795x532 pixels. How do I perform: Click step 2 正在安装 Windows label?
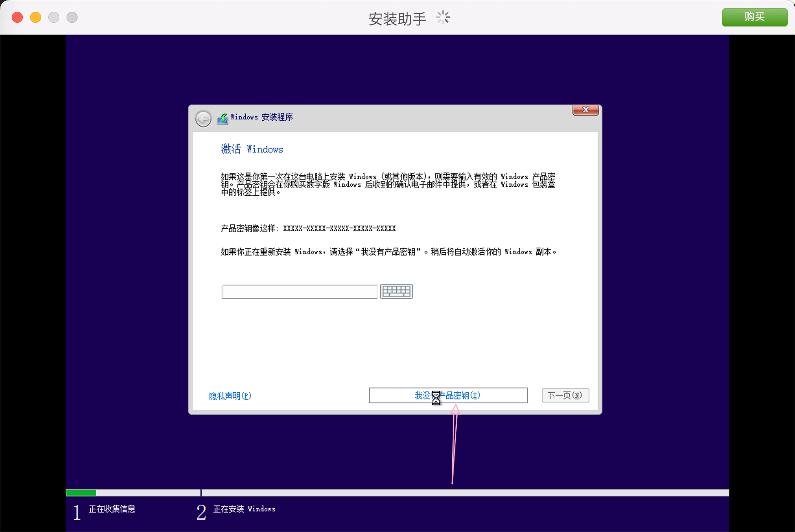coord(244,509)
